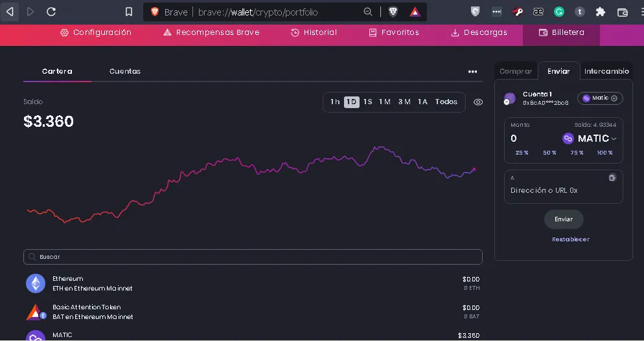Click the Buscar search field
The image size is (644, 341).
(x=253, y=257)
